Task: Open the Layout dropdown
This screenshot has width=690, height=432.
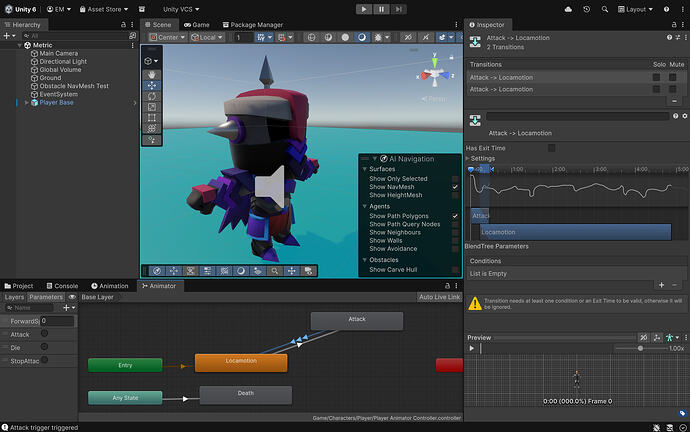Action: click(635, 9)
